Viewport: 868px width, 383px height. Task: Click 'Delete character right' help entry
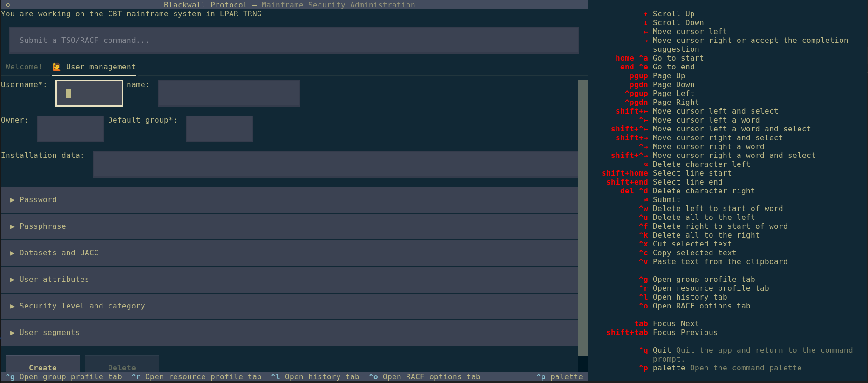tap(704, 191)
